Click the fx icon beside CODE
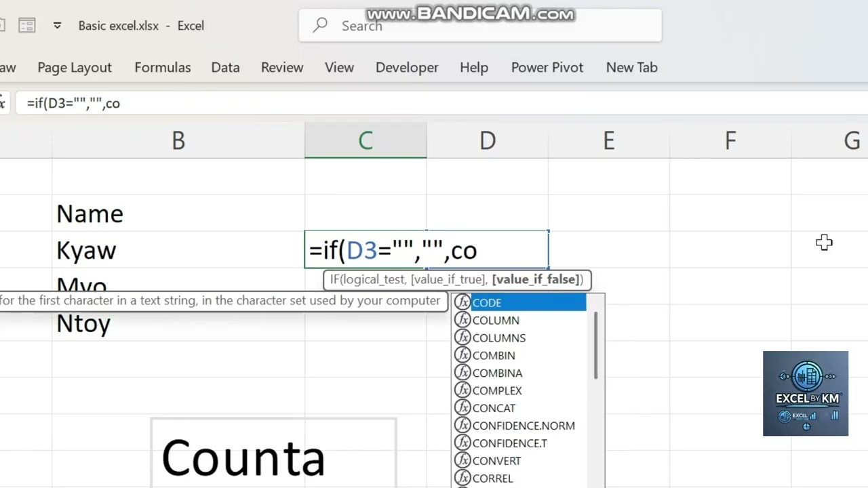Image resolution: width=868 pixels, height=488 pixels. pyautogui.click(x=462, y=302)
